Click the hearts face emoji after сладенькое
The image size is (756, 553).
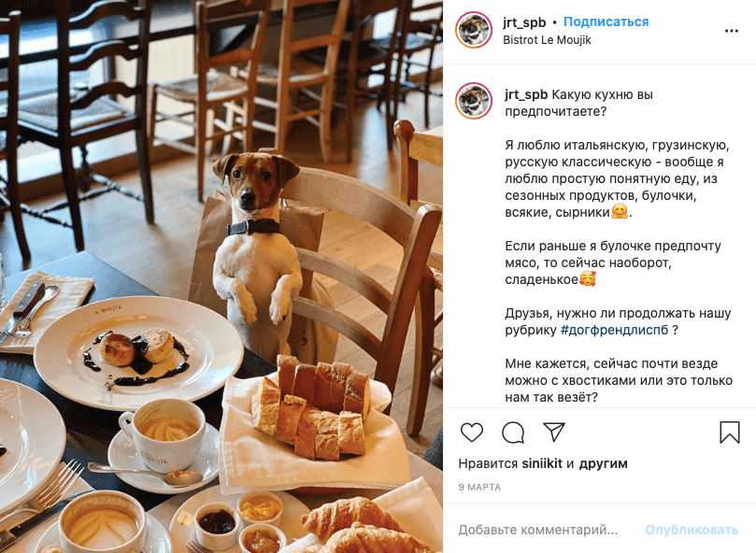click(587, 278)
